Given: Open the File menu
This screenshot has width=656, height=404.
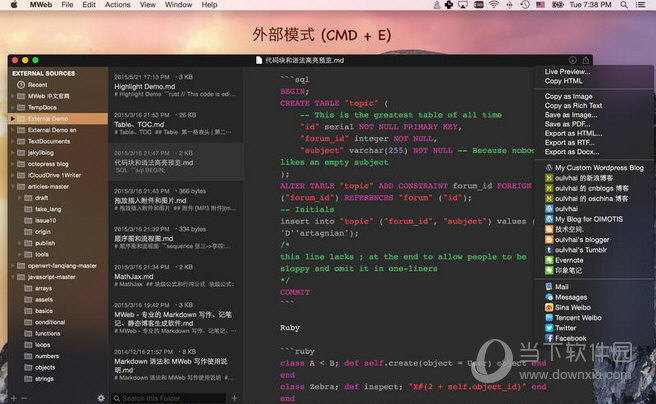Looking at the screenshot, I should point(67,5).
